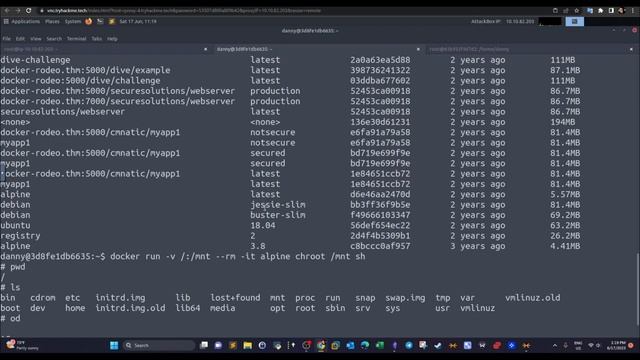
Task: Click 'lib64' in the ls output
Action: (188, 308)
